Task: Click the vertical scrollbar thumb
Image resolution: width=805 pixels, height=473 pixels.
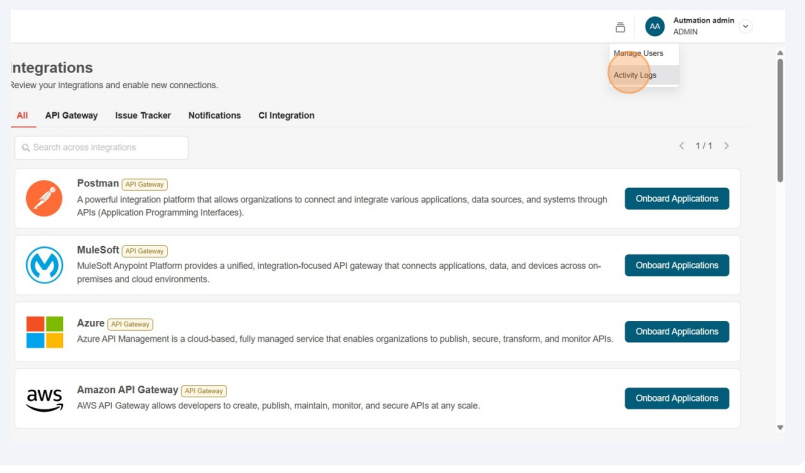Action: 780,121
